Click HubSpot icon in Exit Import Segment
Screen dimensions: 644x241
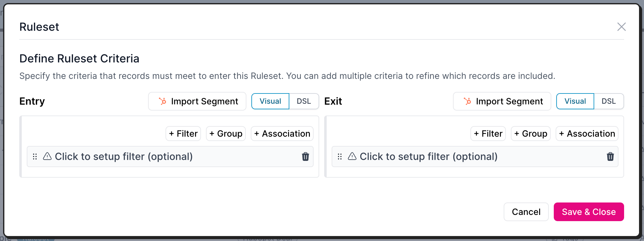(467, 101)
